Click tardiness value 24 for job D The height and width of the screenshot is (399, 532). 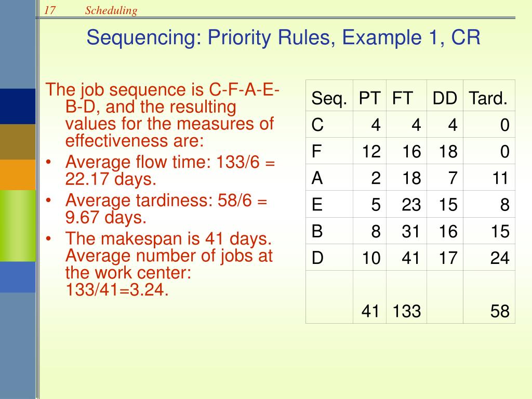tap(499, 258)
